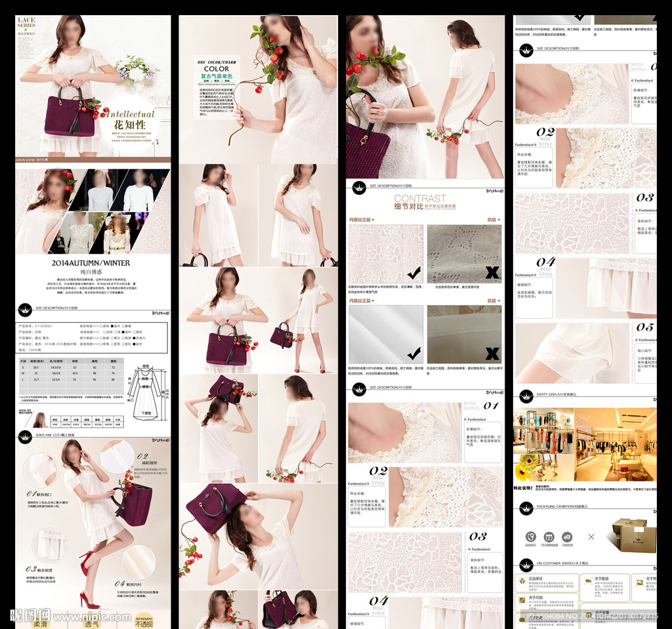Click the 2014AUTUMN/WINTER heading
The width and height of the screenshot is (672, 629).
[91, 263]
